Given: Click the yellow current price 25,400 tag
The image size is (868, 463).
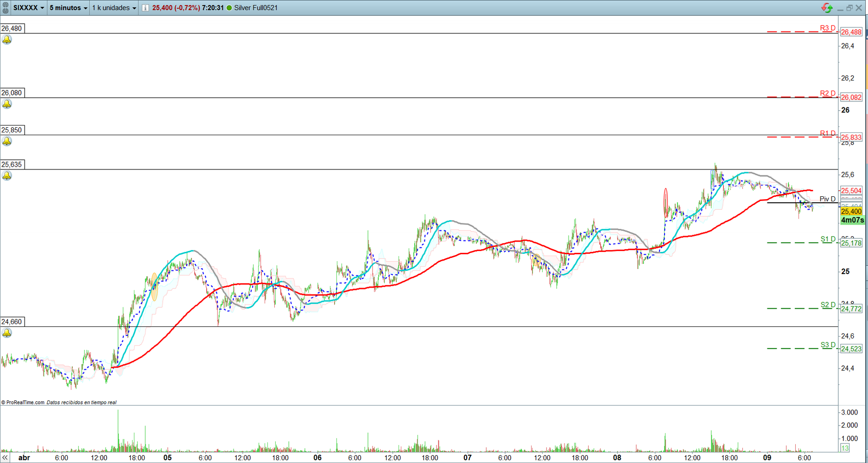Looking at the screenshot, I should pyautogui.click(x=851, y=212).
